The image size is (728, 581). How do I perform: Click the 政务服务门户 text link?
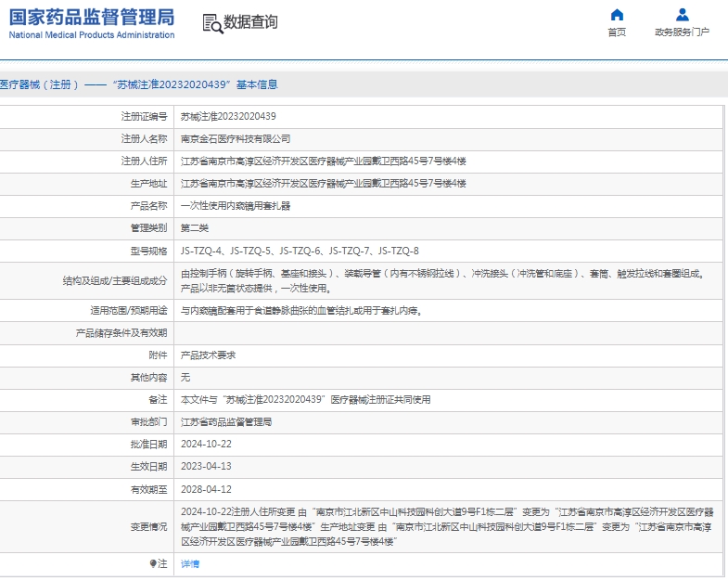(x=682, y=32)
